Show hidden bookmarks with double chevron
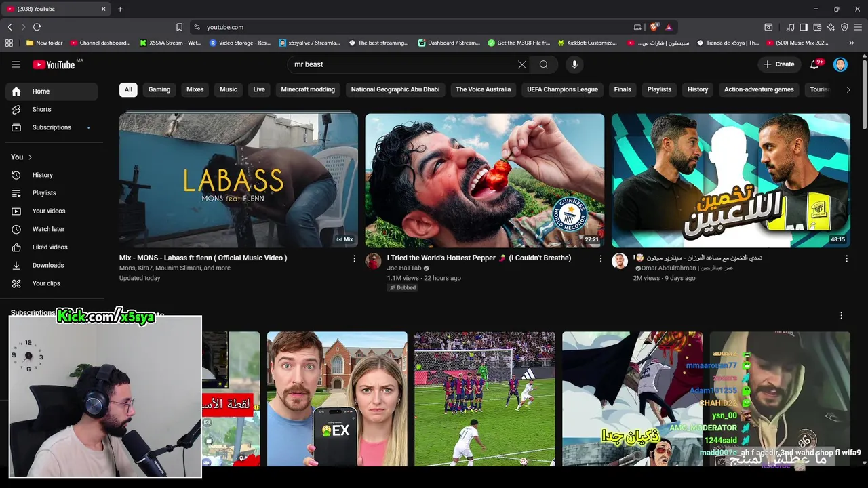The image size is (868, 488). tap(852, 43)
